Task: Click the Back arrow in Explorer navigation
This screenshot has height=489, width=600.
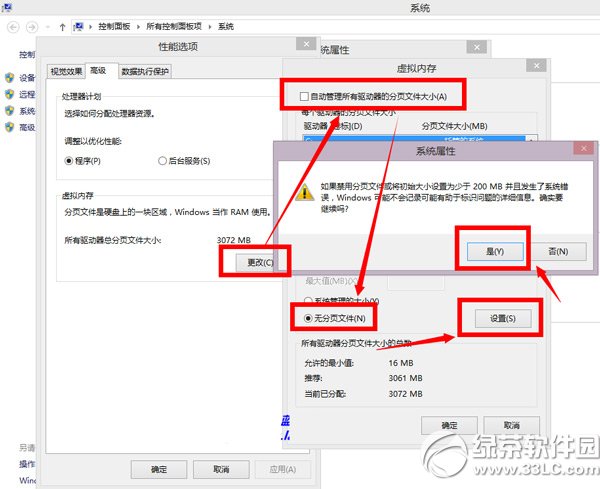Action: click(13, 27)
